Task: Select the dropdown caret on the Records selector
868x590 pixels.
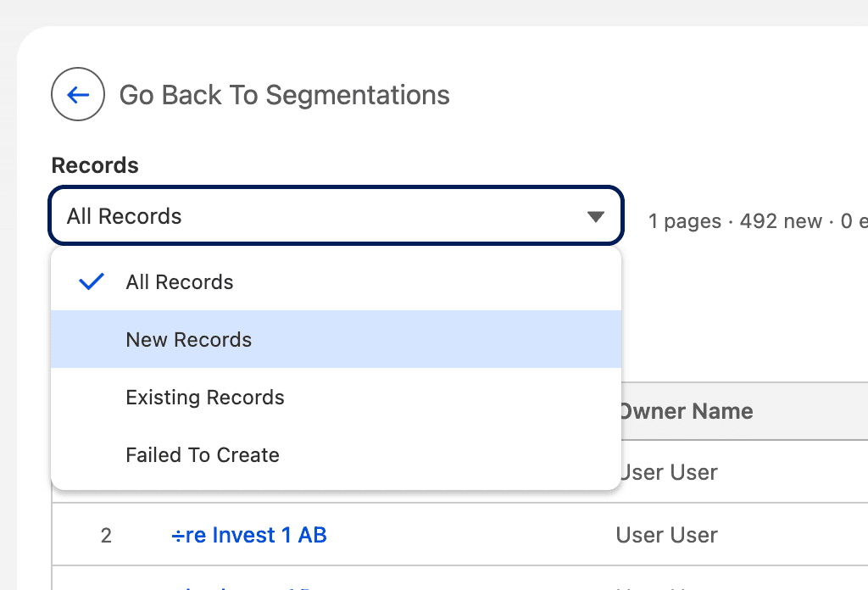Action: click(x=598, y=216)
